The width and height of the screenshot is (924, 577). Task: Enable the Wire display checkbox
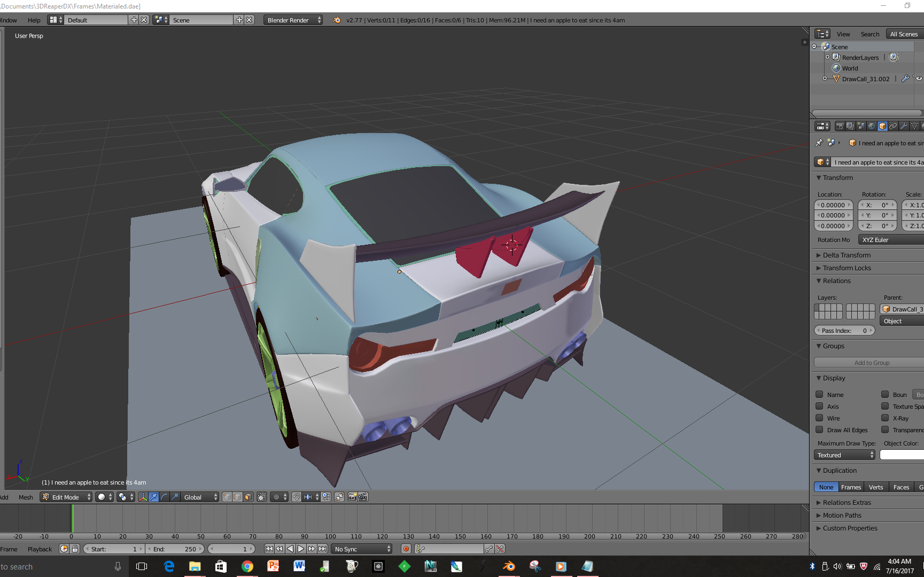pyautogui.click(x=819, y=418)
